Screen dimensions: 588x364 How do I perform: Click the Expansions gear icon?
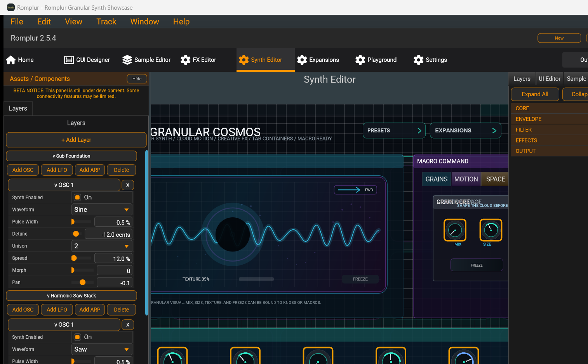click(302, 60)
